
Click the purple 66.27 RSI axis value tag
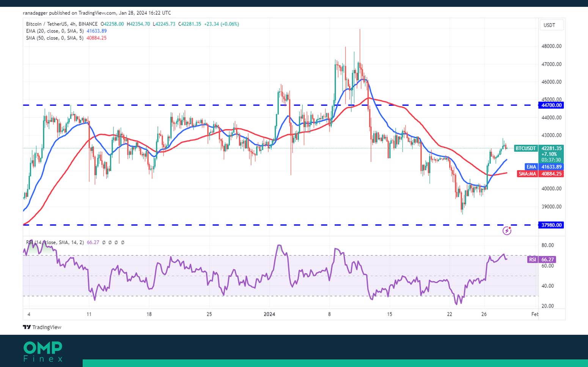pos(547,259)
